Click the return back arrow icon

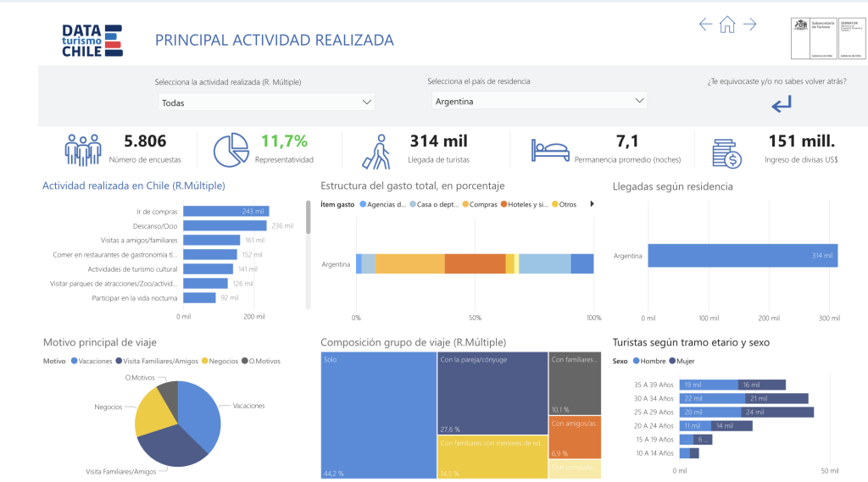tap(781, 104)
